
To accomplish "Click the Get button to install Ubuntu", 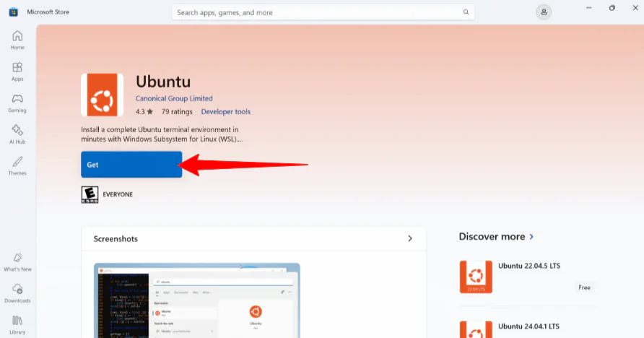I will (131, 165).
